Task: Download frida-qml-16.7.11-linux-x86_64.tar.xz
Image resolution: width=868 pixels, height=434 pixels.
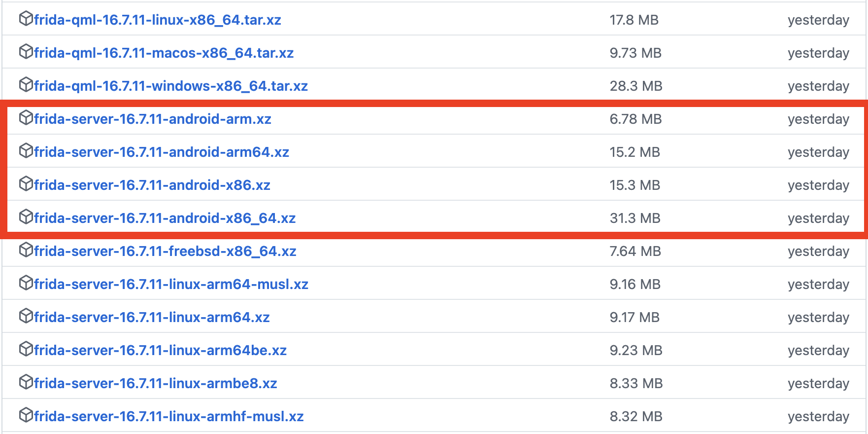Action: (x=158, y=20)
